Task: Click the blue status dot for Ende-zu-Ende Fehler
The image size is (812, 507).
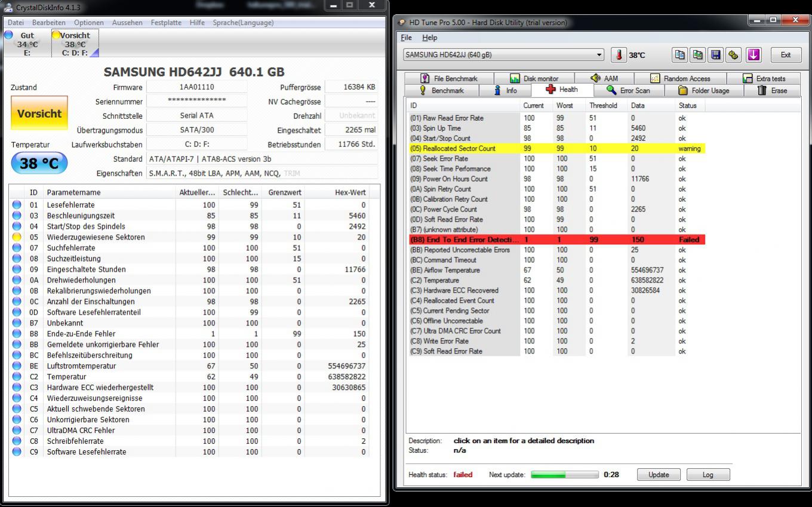Action: coord(17,334)
